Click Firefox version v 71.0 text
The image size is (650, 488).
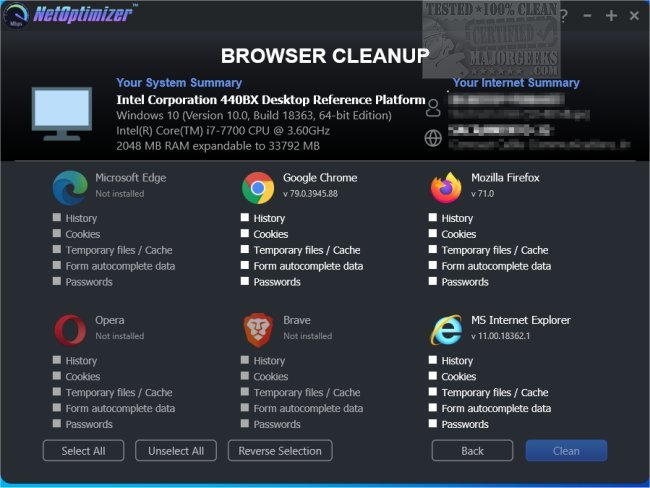point(483,194)
